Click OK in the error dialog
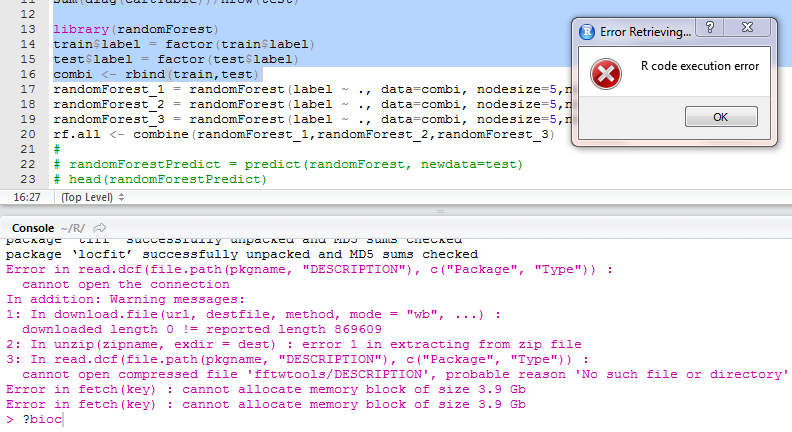 [x=720, y=117]
